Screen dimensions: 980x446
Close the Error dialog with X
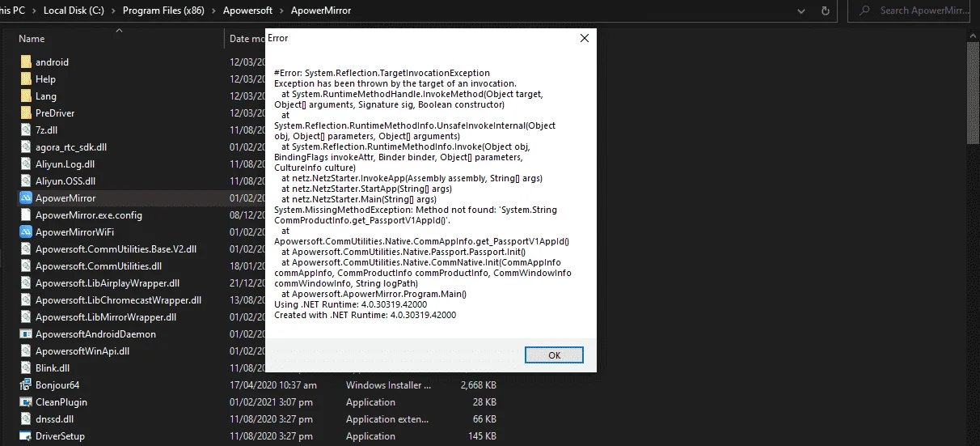point(584,38)
